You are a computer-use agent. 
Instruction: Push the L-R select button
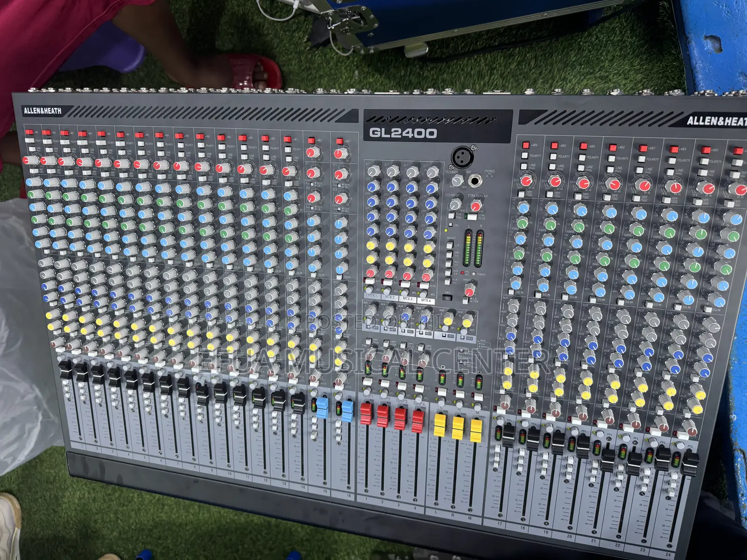point(450,246)
